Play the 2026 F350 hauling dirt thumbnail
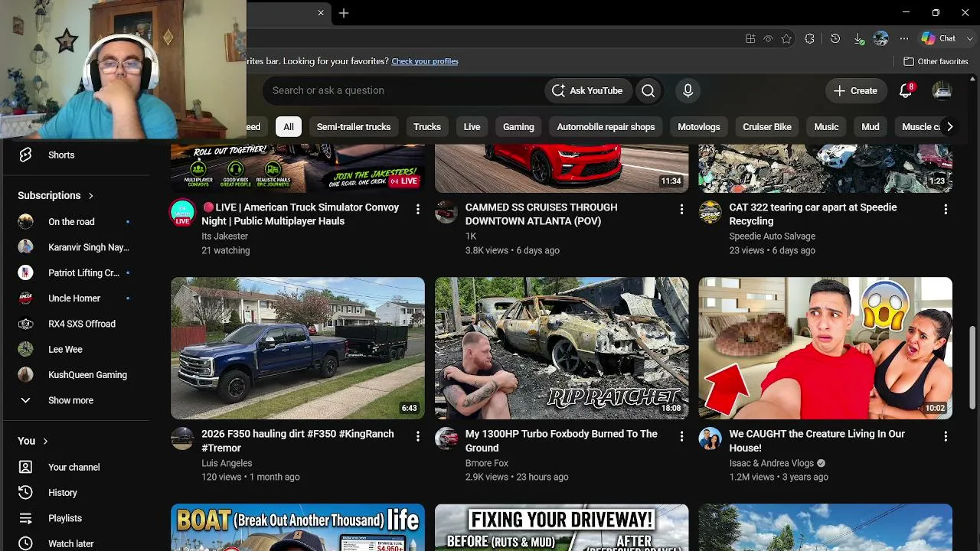Screen dimensions: 980x551 point(298,348)
